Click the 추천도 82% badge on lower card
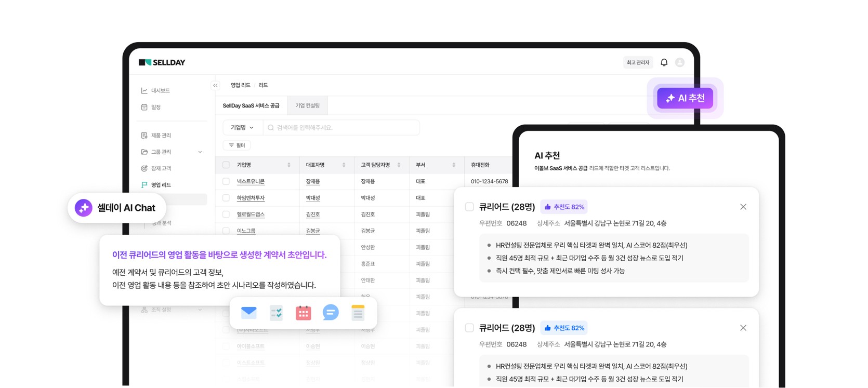The width and height of the screenshot is (868, 388). pyautogui.click(x=564, y=328)
